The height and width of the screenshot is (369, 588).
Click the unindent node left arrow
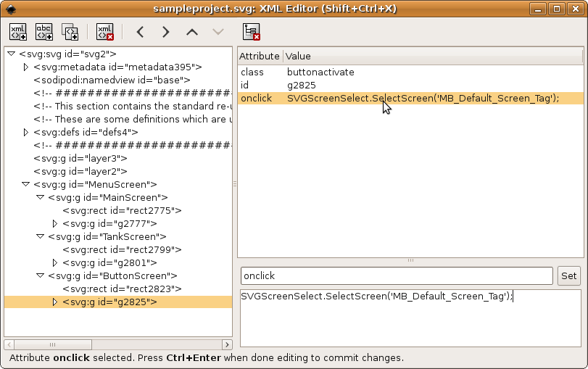pyautogui.click(x=141, y=32)
